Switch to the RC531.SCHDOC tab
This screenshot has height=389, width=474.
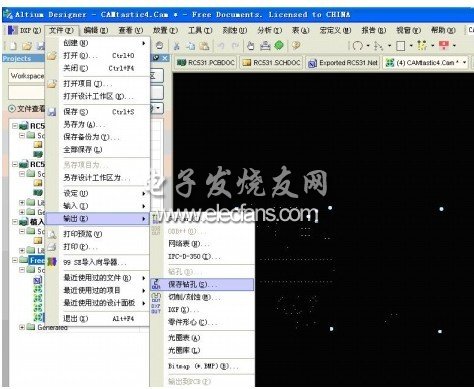271,63
